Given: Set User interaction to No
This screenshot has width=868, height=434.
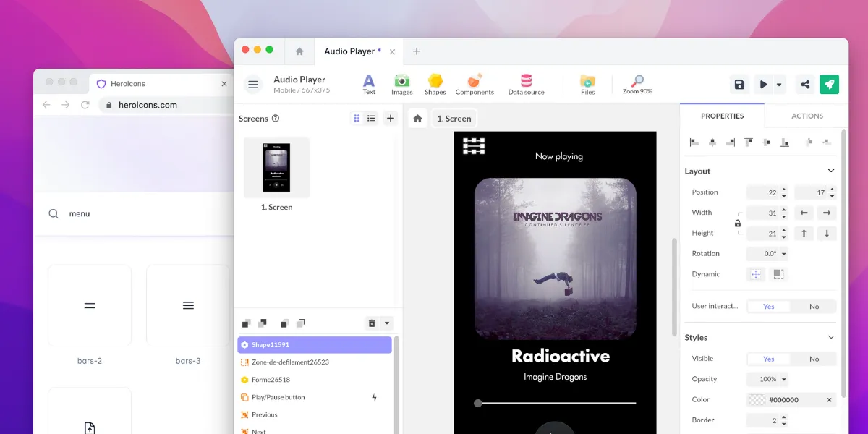Looking at the screenshot, I should 814,307.
